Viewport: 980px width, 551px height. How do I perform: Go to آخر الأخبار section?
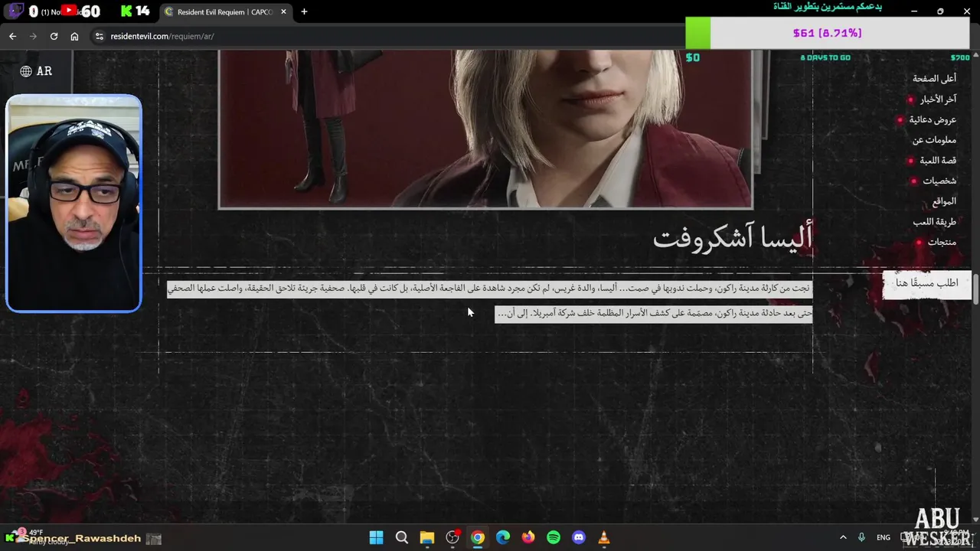[938, 99]
